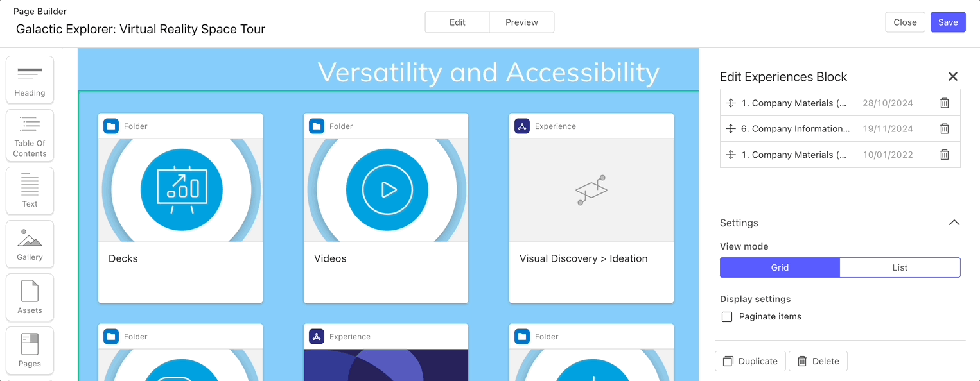The width and height of the screenshot is (980, 381).
Task: Insert a Table Of Contents block
Action: click(30, 135)
